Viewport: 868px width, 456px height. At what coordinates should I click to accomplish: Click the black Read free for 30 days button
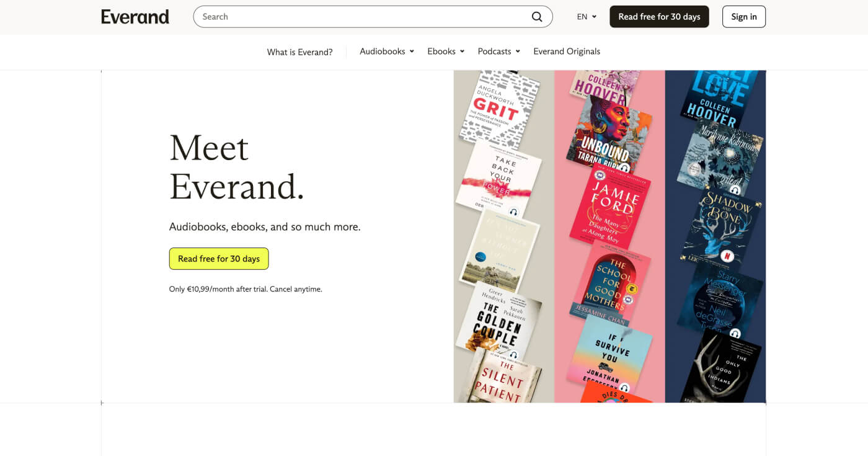(659, 17)
